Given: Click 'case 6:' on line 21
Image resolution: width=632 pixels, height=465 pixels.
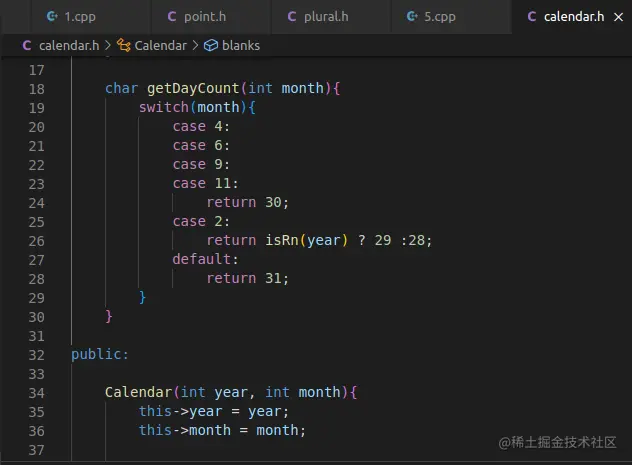Looking at the screenshot, I should (201, 145).
